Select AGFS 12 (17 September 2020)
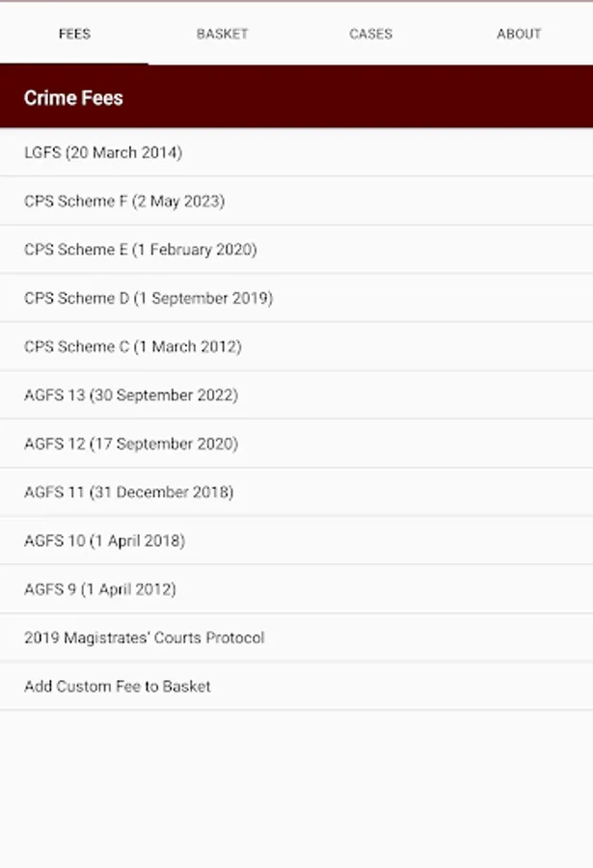Screen dimensions: 593x868 tap(131, 444)
